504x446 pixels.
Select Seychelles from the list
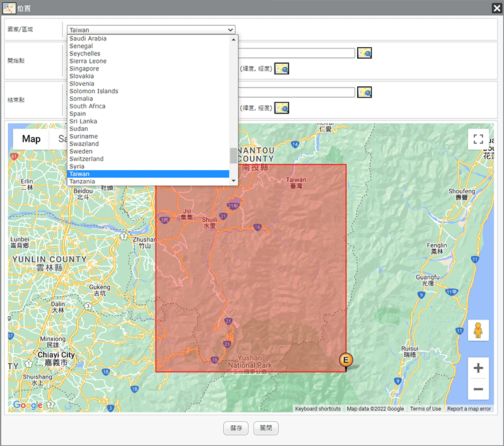149,54
